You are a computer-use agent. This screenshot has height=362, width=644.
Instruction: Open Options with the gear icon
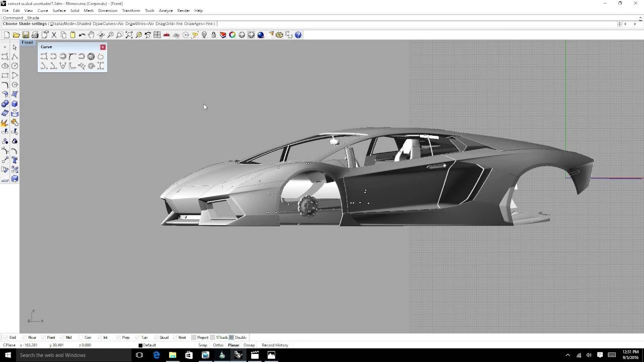coord(279,35)
